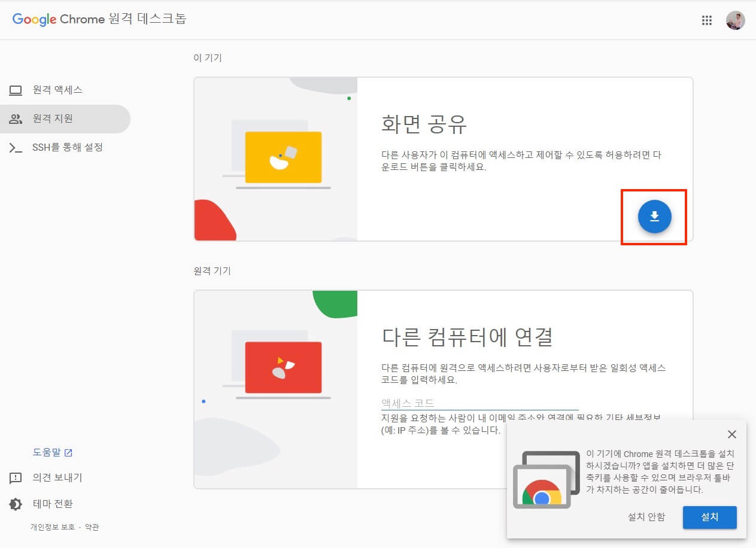This screenshot has height=548, width=756.
Task: Click the theme brightness icon
Action: click(x=16, y=504)
